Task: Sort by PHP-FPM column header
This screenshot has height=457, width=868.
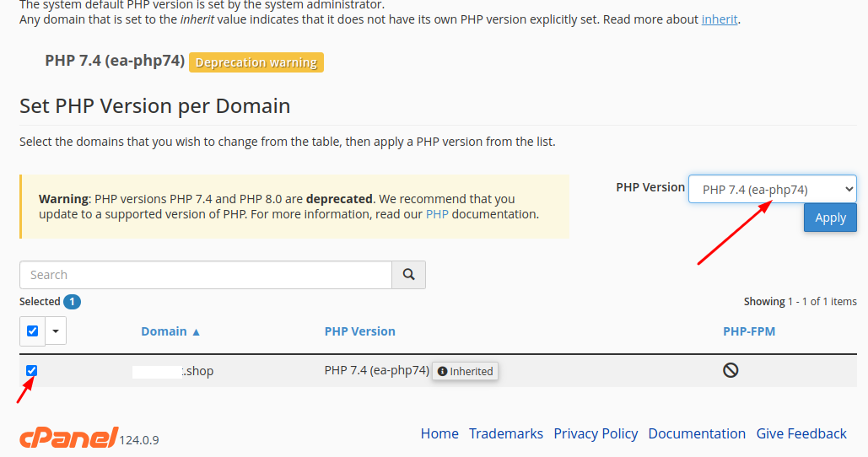Action: coord(749,331)
